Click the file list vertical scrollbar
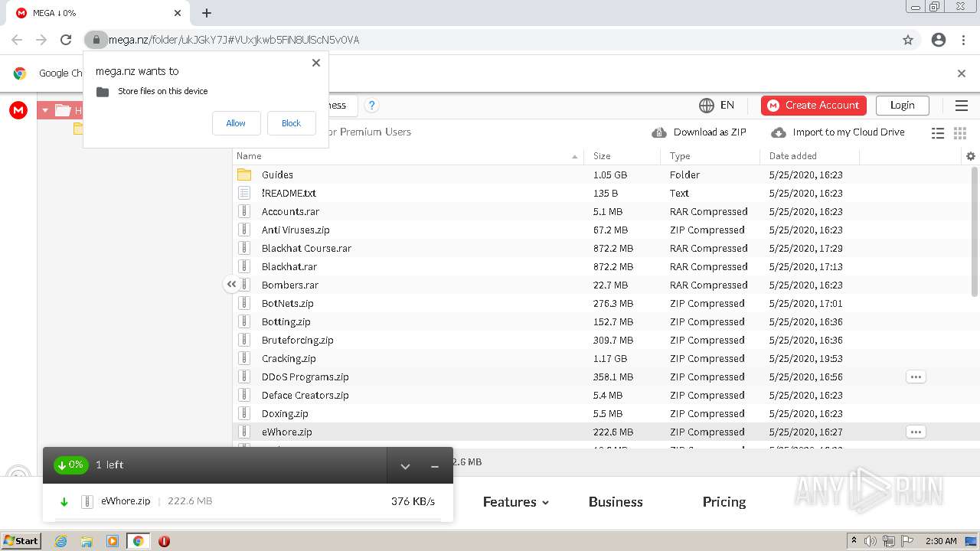 975,231
